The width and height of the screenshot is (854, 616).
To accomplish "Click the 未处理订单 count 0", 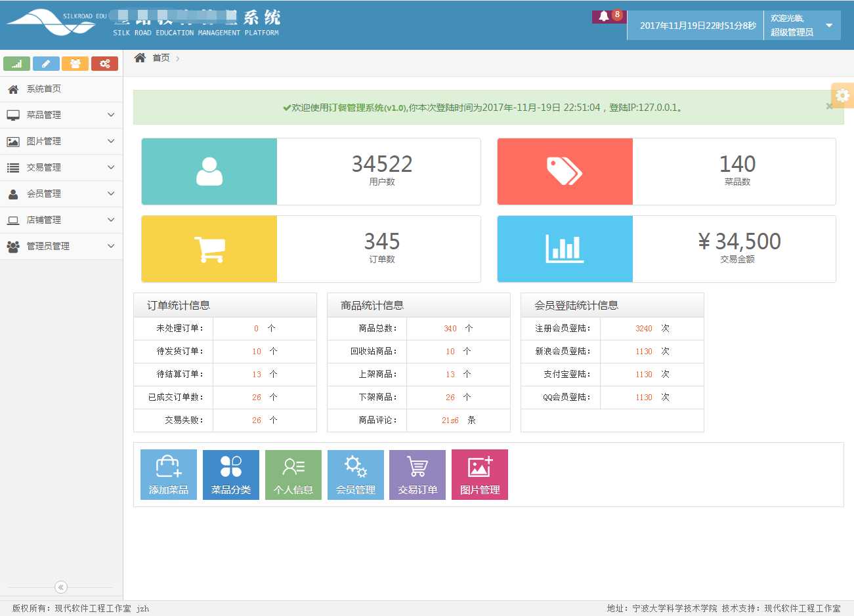I will click(256, 329).
